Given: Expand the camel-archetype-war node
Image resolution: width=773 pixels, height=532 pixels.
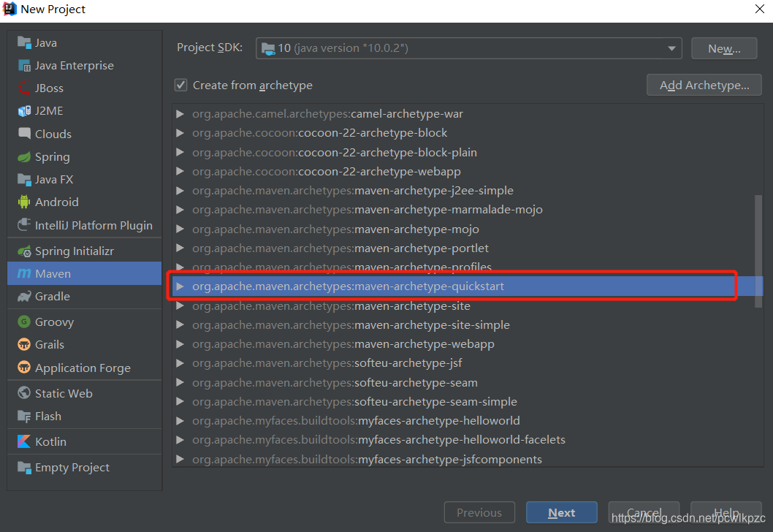Looking at the screenshot, I should click(x=180, y=114).
